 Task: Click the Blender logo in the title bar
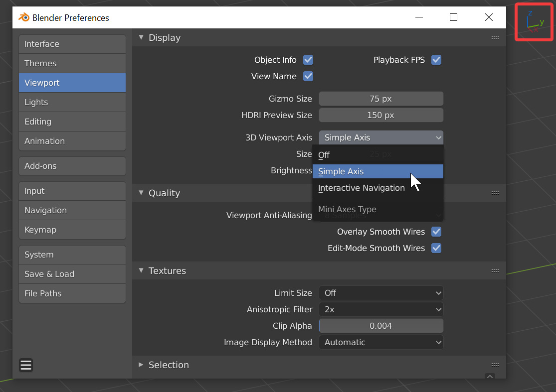23,17
